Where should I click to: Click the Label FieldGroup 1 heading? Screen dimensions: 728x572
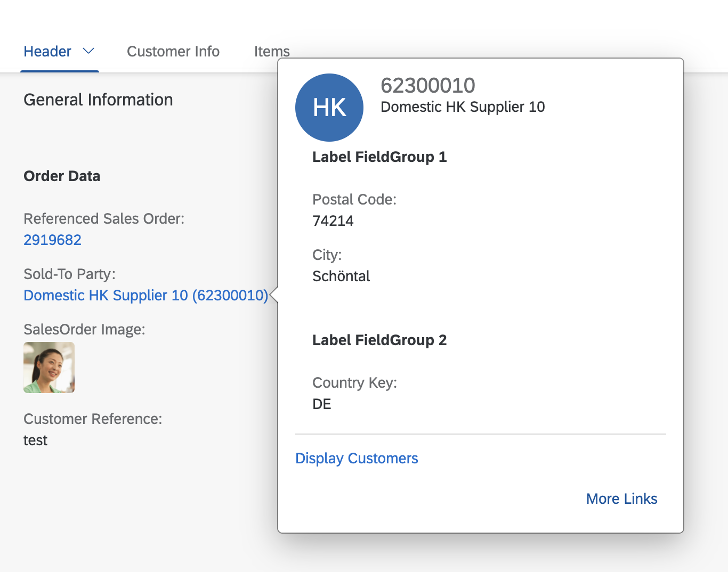click(379, 157)
